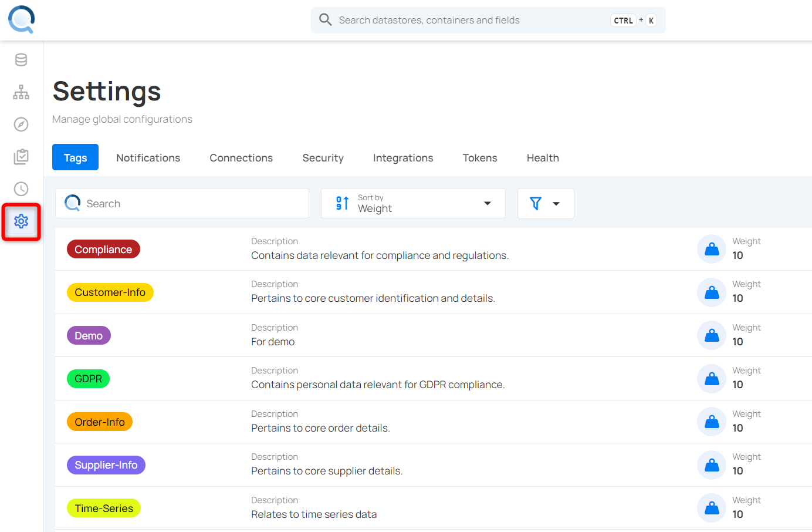This screenshot has height=532, width=812.
Task: Click the Settings gear sidebar icon
Action: pos(21,221)
